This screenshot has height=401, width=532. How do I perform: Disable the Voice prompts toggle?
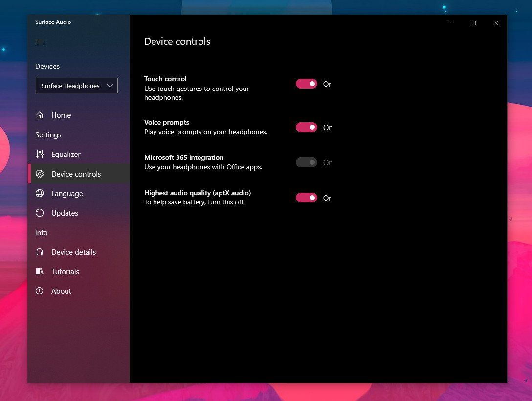[307, 127]
